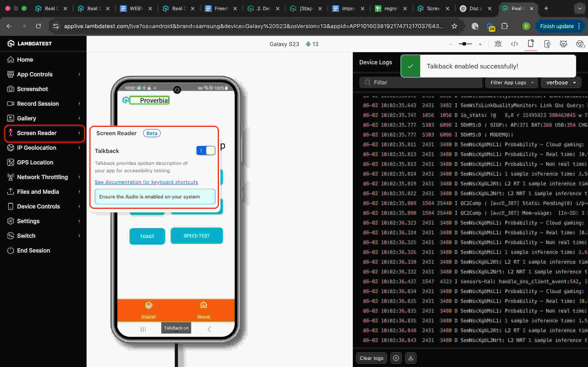Tap the SPEED TEST button on device

click(196, 236)
